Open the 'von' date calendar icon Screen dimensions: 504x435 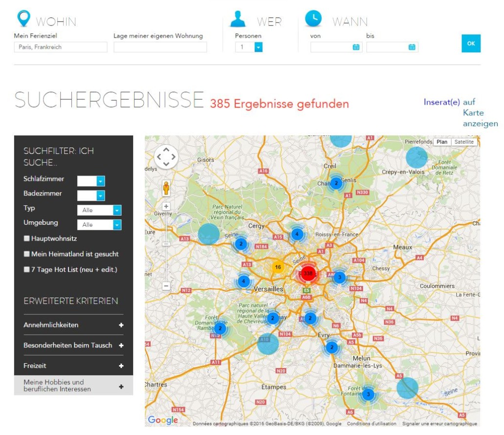point(356,47)
